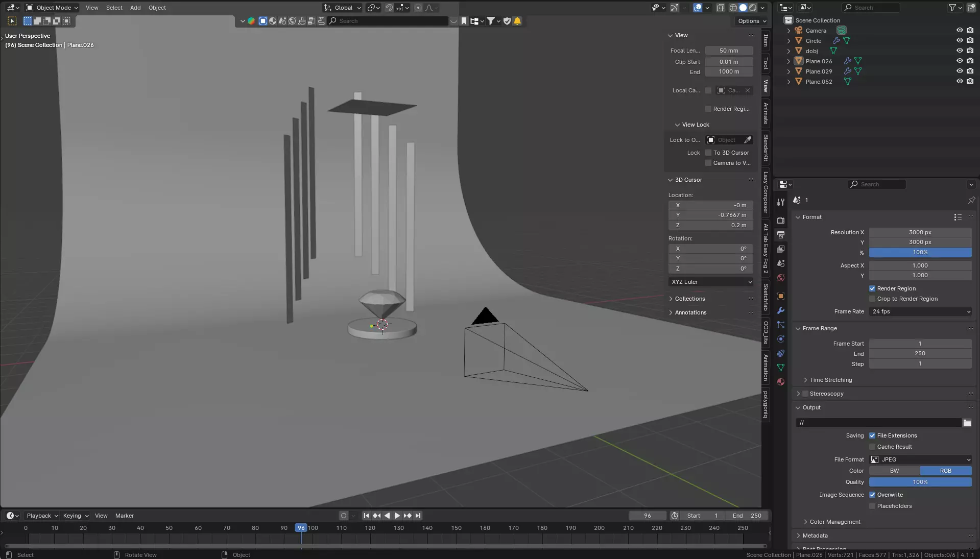
Task: Open the Output properties tab icon
Action: 781,235
